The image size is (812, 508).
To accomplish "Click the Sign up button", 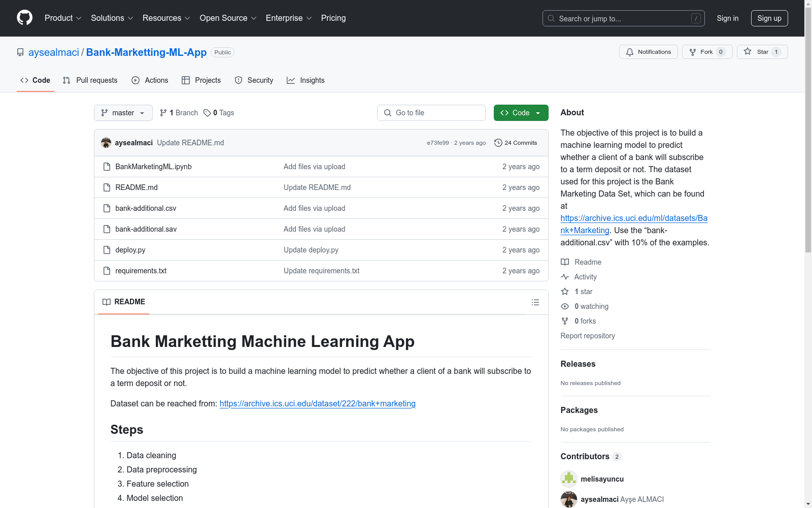I will click(769, 18).
